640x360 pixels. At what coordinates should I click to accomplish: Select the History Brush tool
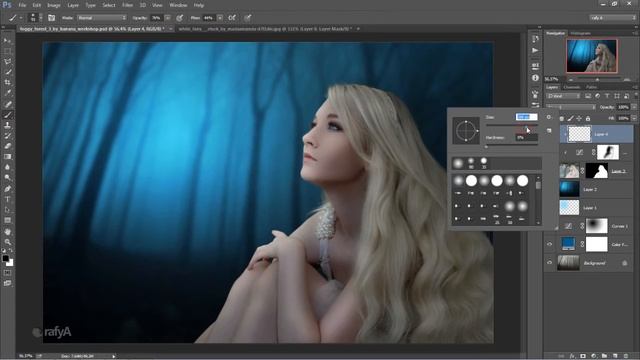click(7, 136)
